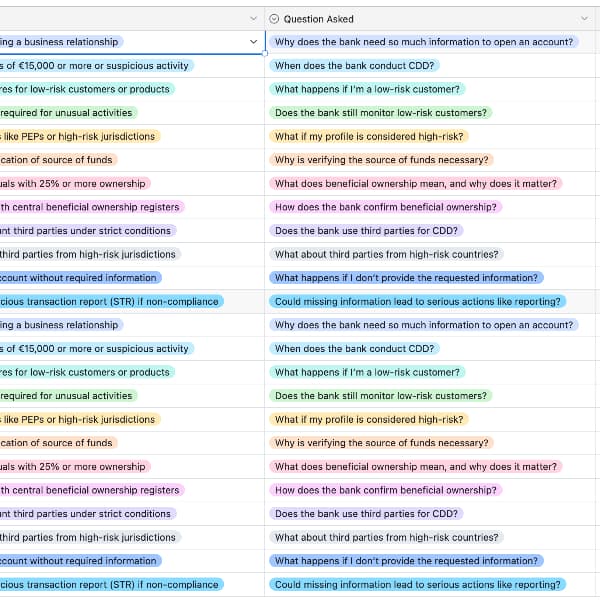Select the first 'Why is verifying the source of funds necessary?' tag
600x600 pixels.
click(x=382, y=160)
